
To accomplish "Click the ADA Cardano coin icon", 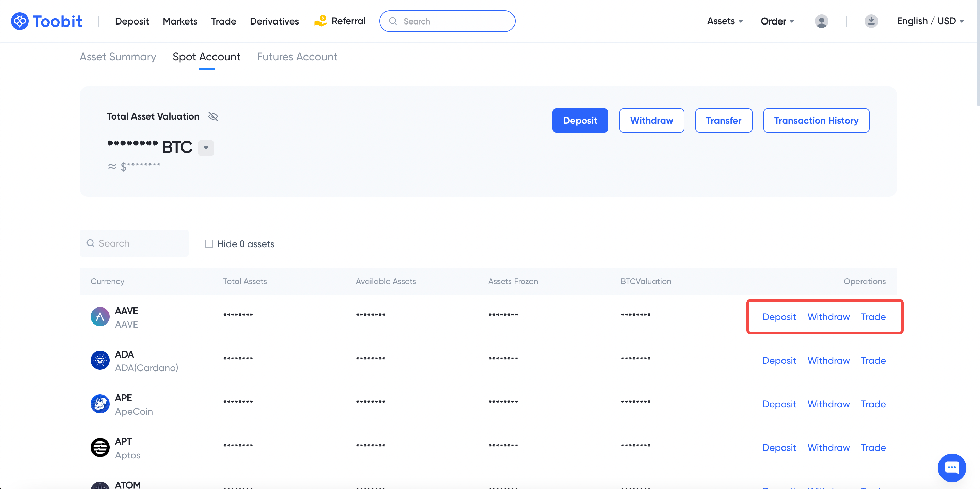I will pyautogui.click(x=100, y=360).
